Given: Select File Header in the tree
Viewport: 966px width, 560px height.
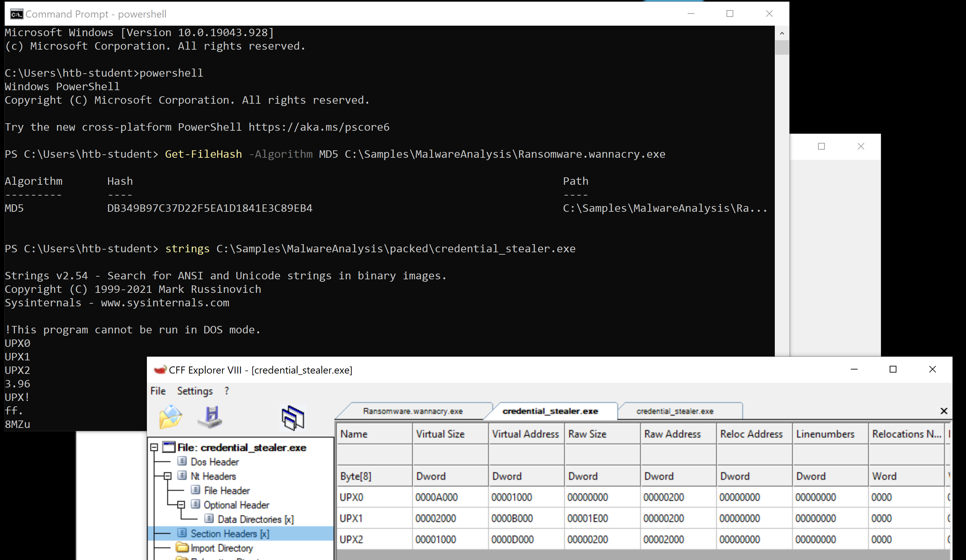Looking at the screenshot, I should pyautogui.click(x=227, y=490).
